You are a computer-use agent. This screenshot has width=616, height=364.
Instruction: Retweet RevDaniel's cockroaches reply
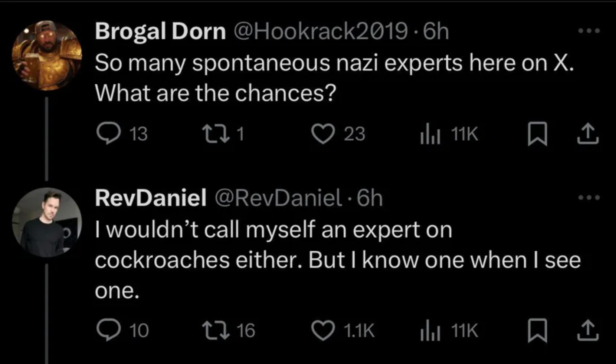pyautogui.click(x=213, y=330)
